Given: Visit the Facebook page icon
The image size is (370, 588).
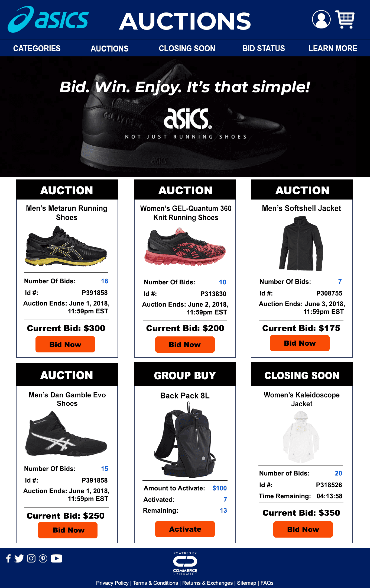Looking at the screenshot, I should (x=8, y=558).
